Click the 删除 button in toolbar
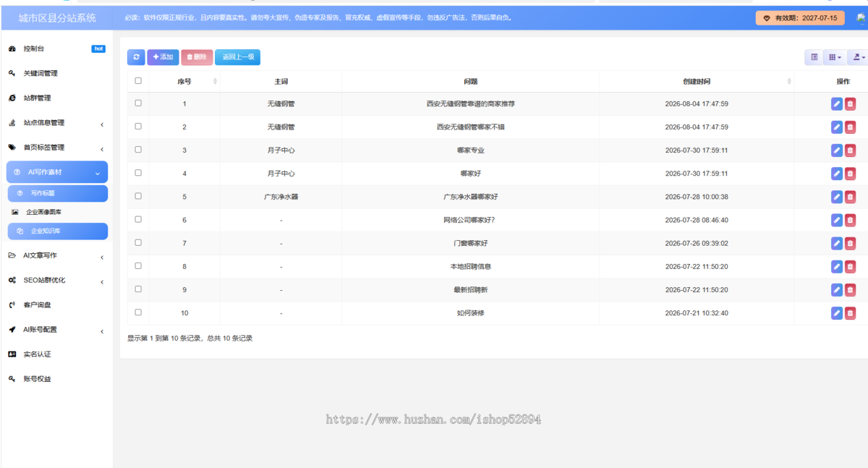The image size is (868, 468). point(197,57)
